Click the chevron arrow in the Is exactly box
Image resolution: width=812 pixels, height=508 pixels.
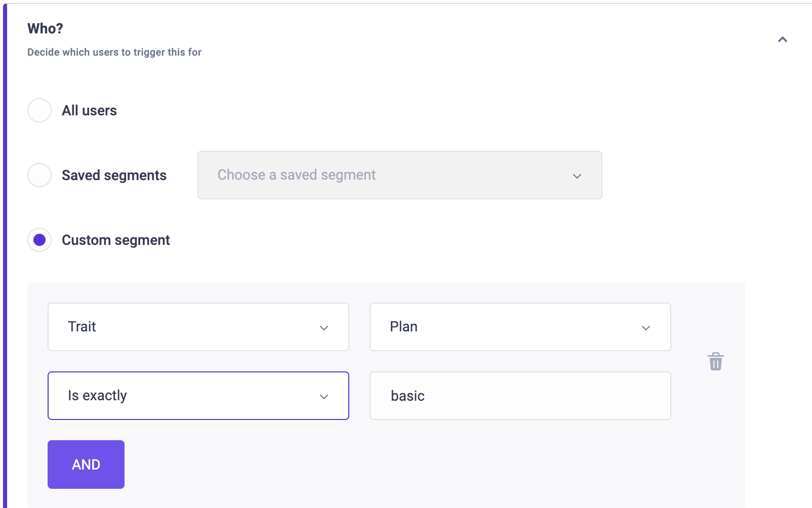pyautogui.click(x=324, y=397)
